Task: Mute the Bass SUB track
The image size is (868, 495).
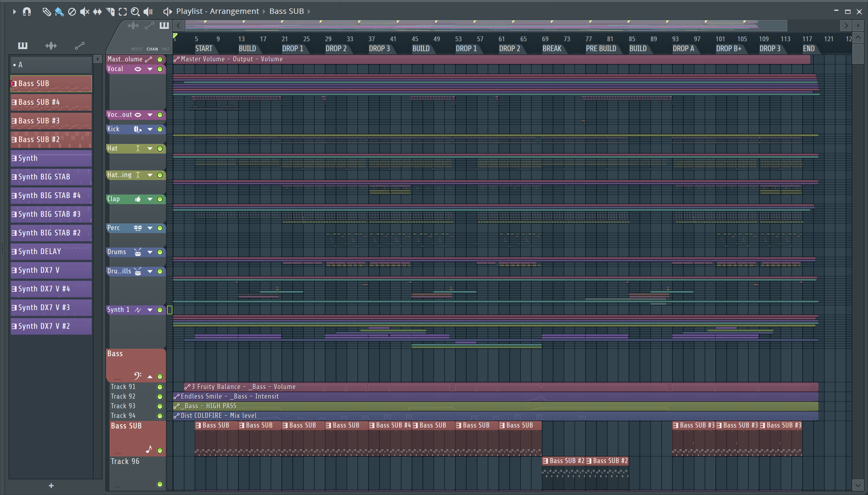Action: coord(159,450)
